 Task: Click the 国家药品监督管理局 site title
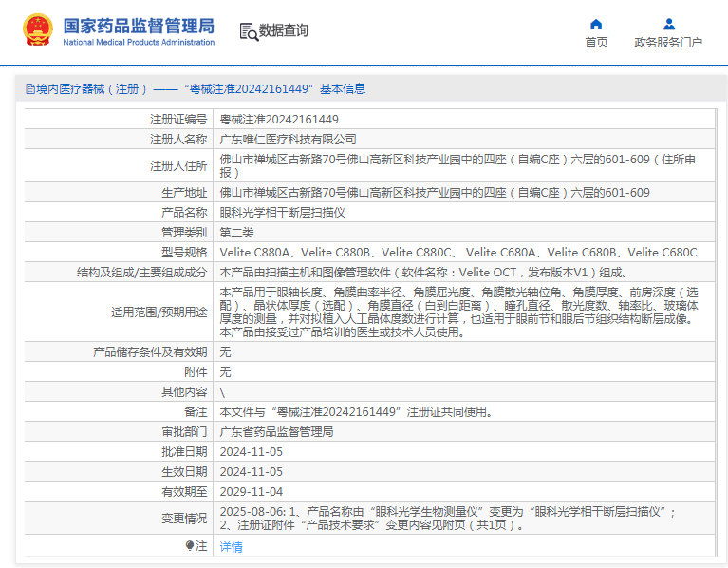139,26
